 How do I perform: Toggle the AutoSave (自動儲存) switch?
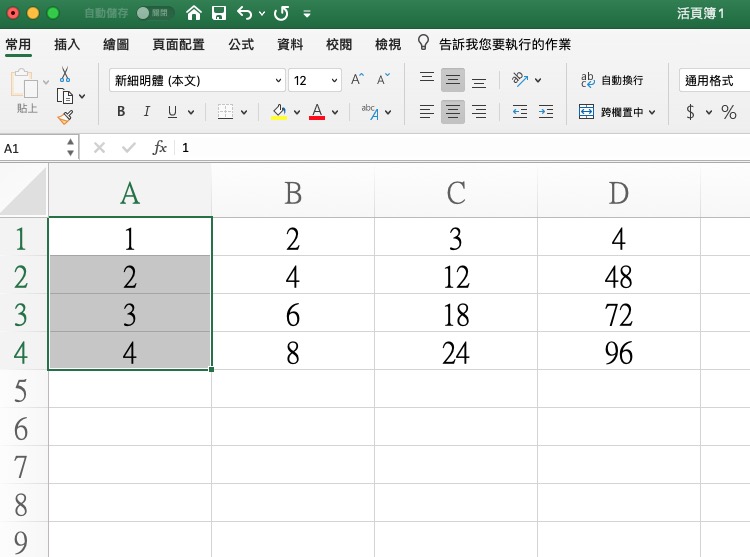[155, 14]
